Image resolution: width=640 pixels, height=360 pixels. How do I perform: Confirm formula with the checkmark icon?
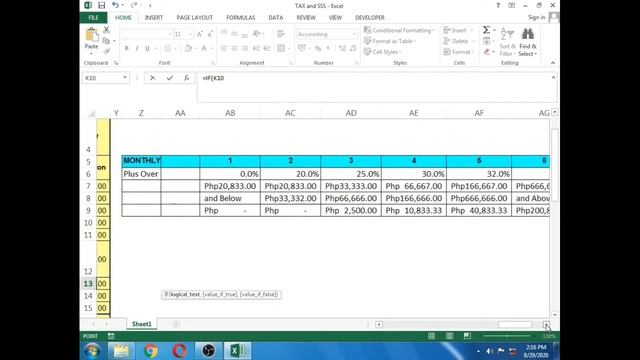[170, 78]
